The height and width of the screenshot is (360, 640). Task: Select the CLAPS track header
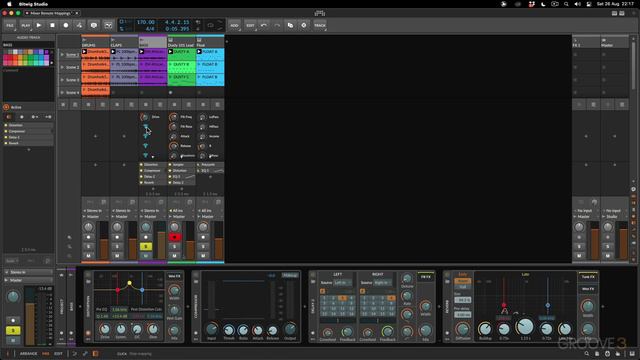[124, 42]
